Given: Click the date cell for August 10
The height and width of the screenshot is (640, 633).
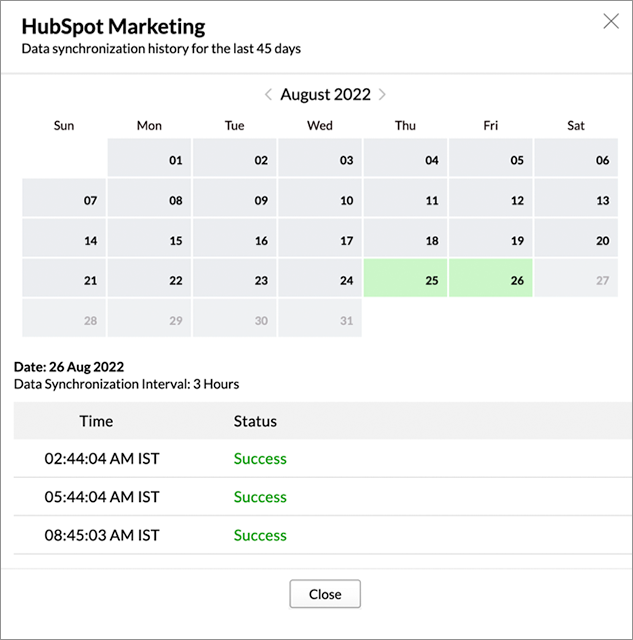Looking at the screenshot, I should click(x=320, y=198).
